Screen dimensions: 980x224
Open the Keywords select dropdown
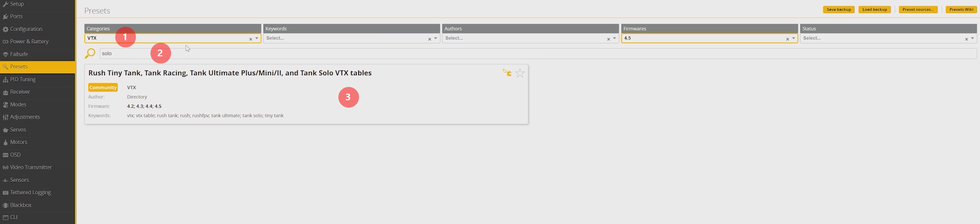point(346,38)
